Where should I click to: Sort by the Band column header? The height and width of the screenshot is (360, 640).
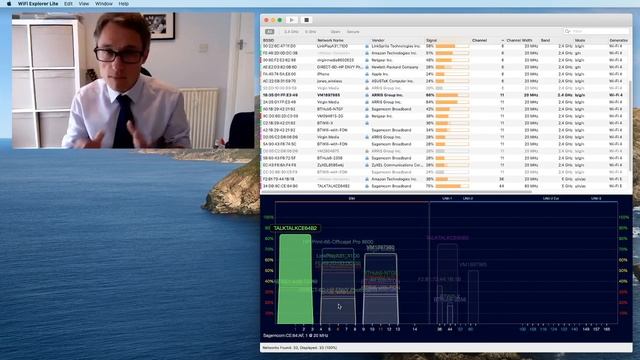(x=545, y=40)
